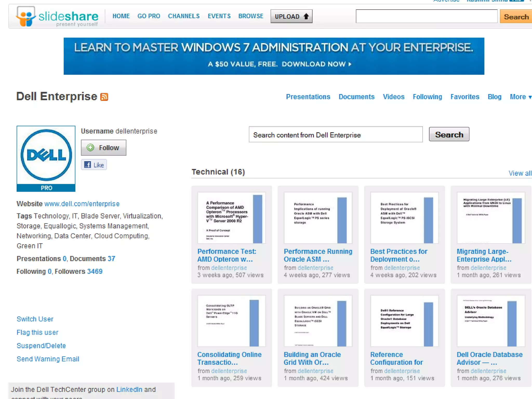Open the Dell Enterprise RSS feed icon

104,97
